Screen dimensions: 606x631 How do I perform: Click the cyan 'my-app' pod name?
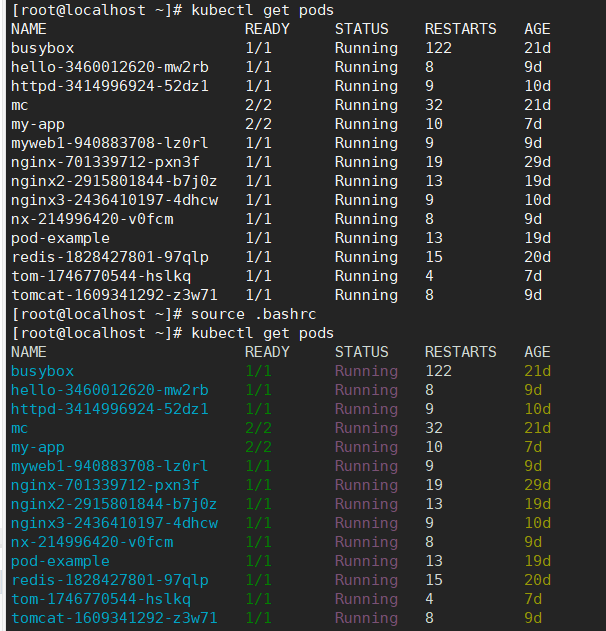pos(38,447)
